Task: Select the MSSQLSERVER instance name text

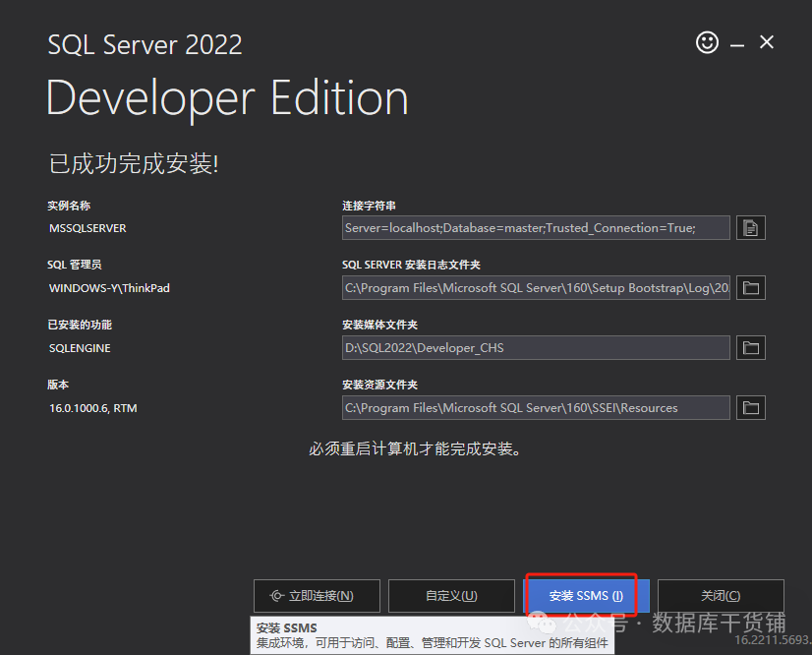Action: [87, 228]
